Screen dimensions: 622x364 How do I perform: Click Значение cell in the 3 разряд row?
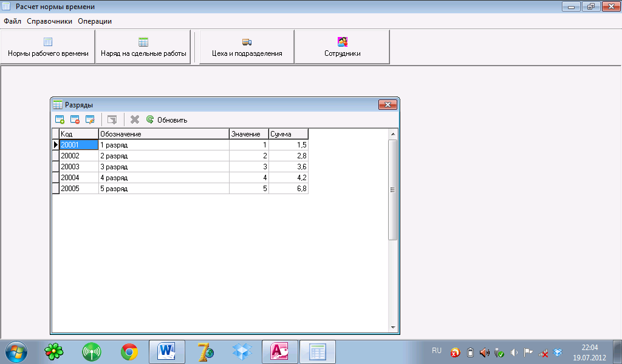[x=249, y=167]
